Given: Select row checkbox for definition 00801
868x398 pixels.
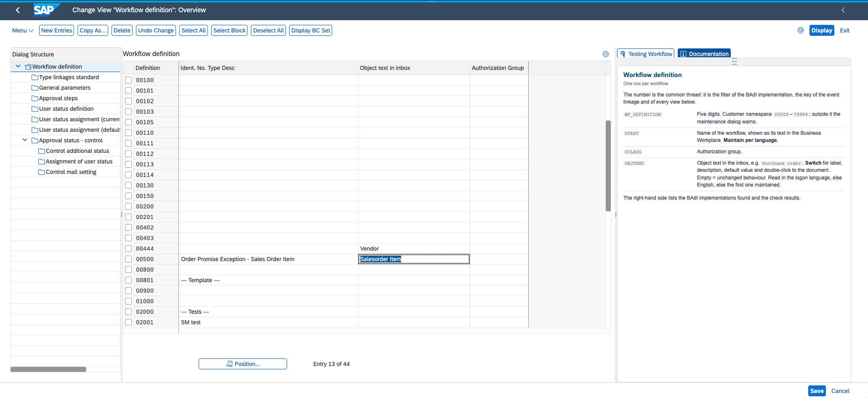Looking at the screenshot, I should tap(128, 280).
